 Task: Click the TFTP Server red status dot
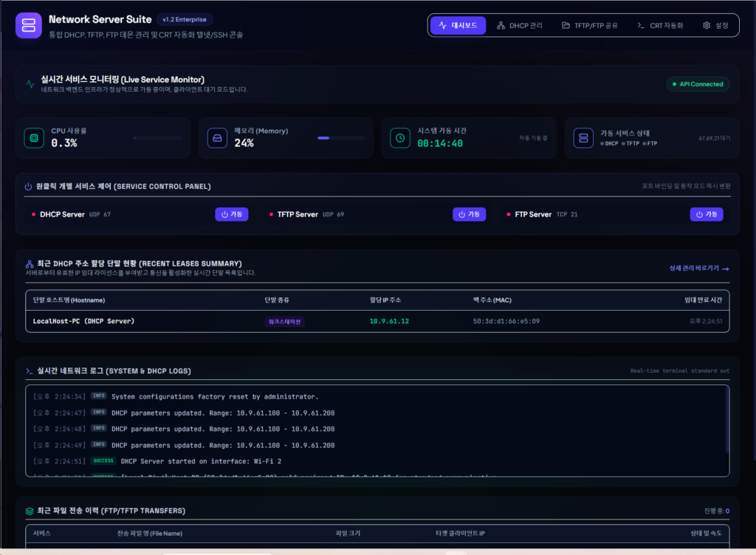[271, 214]
